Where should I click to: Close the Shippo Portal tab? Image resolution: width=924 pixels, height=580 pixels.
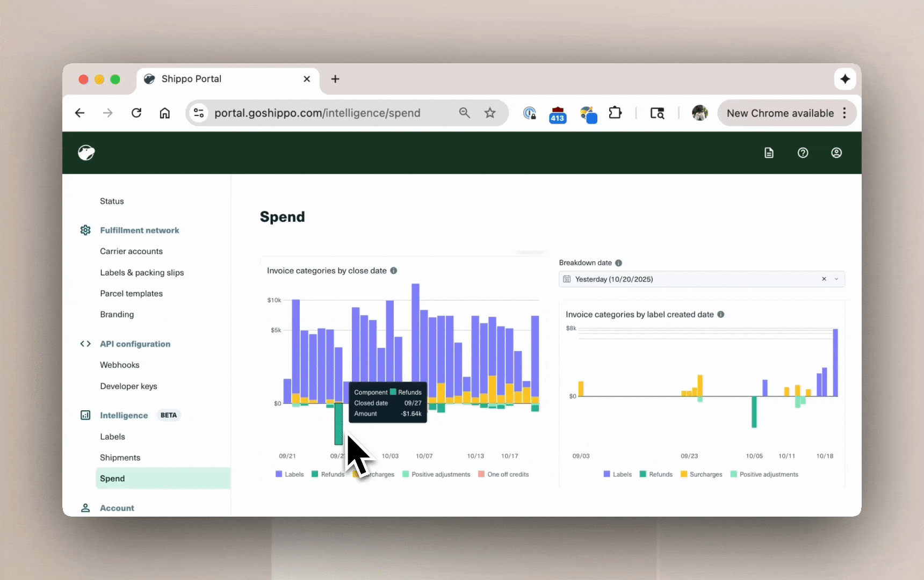coord(307,79)
